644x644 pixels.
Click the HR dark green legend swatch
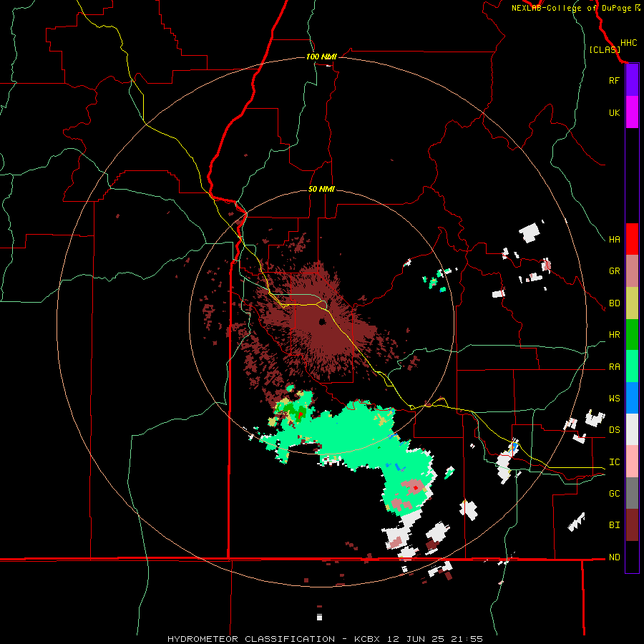[632, 335]
